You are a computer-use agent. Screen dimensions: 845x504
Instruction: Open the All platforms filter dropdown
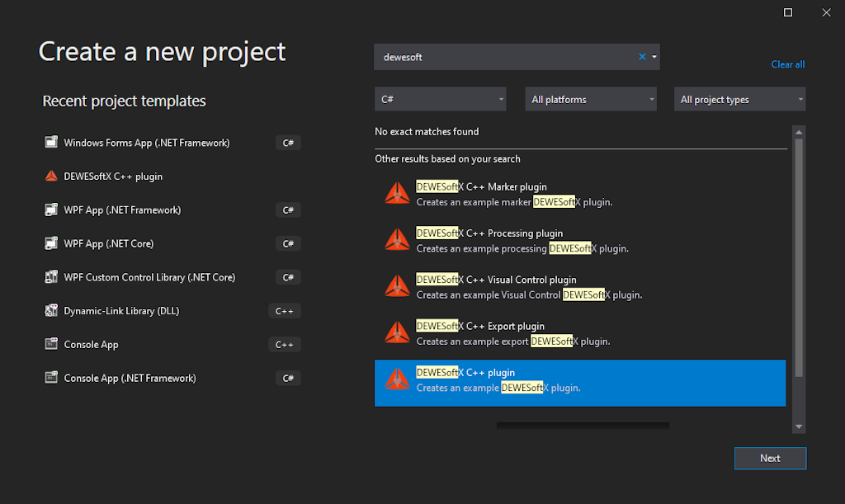[591, 99]
